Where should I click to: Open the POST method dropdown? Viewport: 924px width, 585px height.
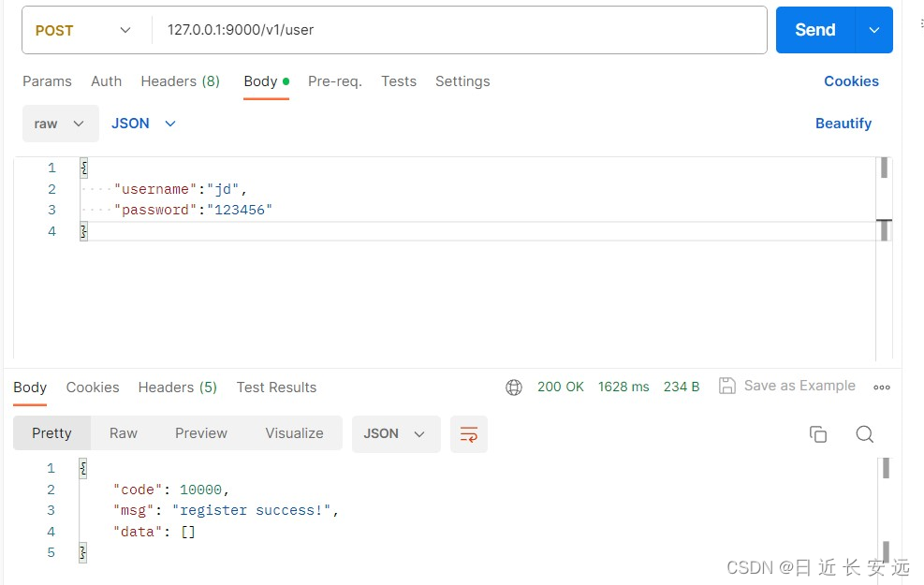tap(82, 30)
